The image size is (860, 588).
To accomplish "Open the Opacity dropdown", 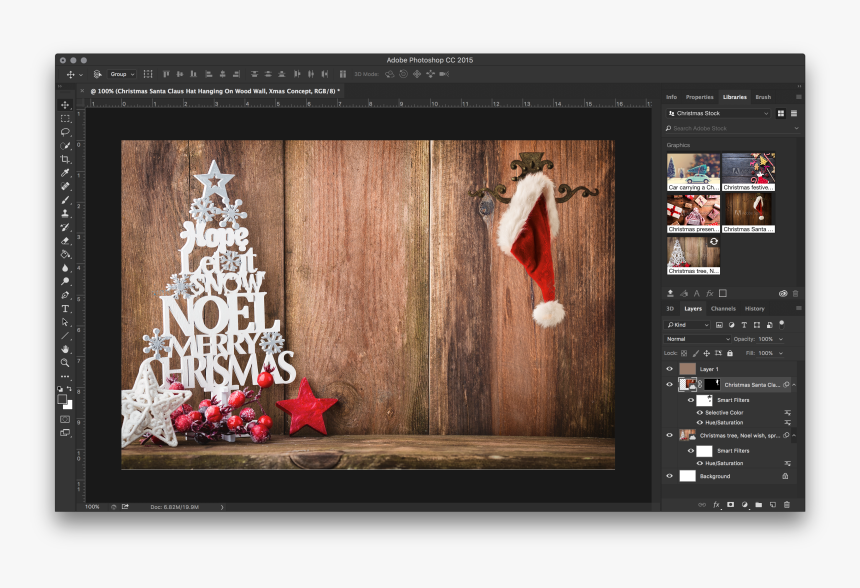I will 780,339.
